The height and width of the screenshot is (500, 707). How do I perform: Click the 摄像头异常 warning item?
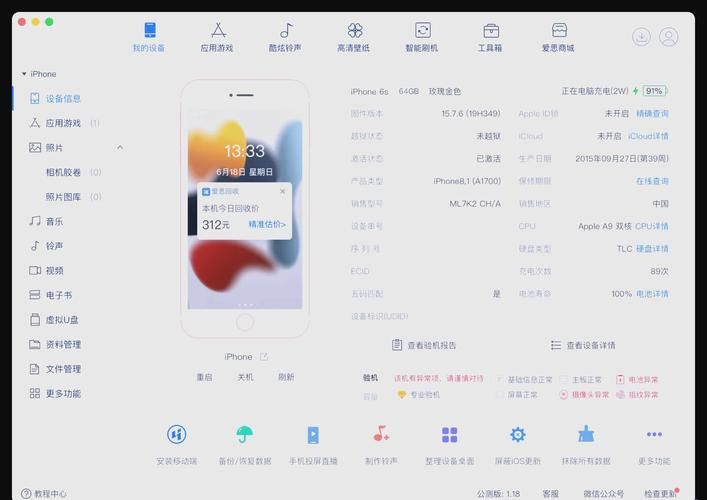point(584,394)
